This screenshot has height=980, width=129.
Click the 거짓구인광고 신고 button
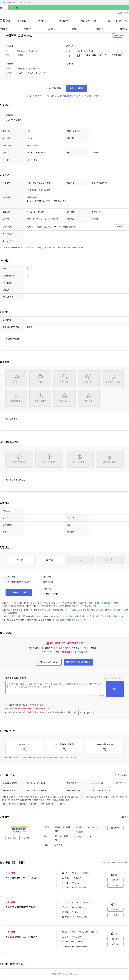point(119,775)
